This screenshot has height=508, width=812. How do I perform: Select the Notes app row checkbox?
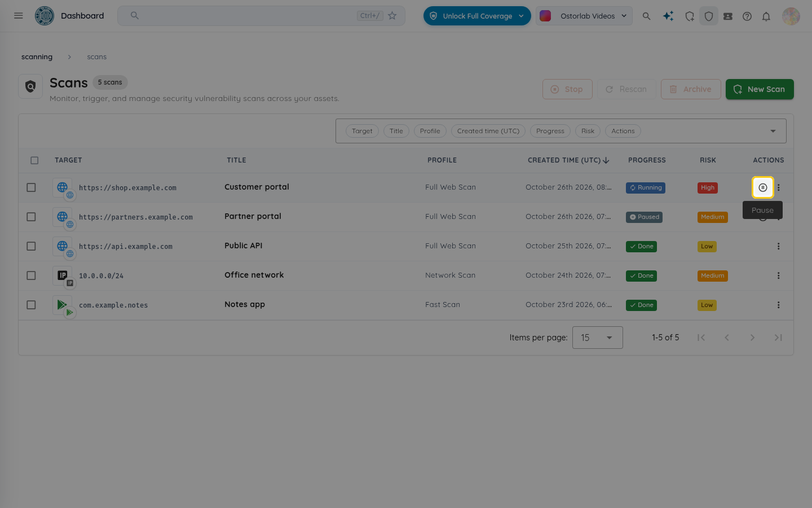tap(31, 305)
